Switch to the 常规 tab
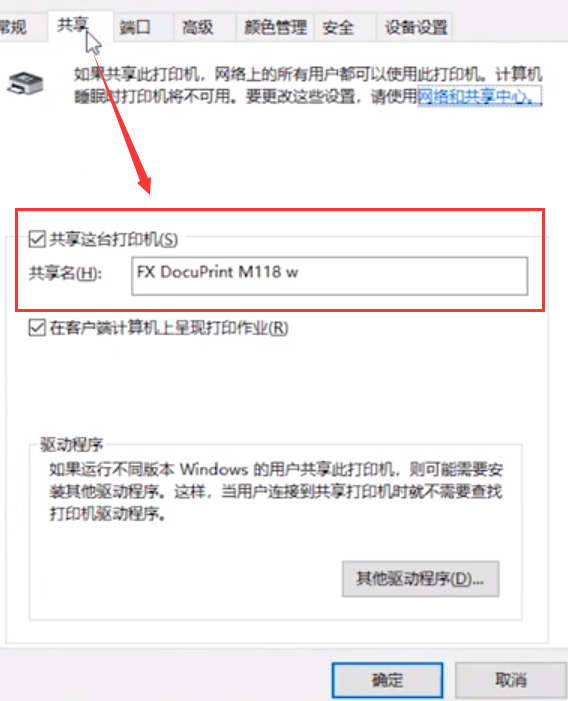This screenshot has height=701, width=568. 13,28
